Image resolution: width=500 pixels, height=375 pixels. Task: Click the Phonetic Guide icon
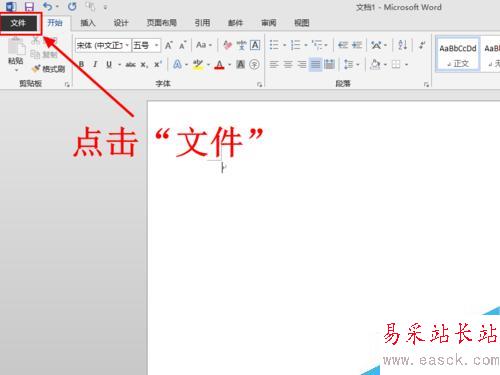tap(241, 45)
